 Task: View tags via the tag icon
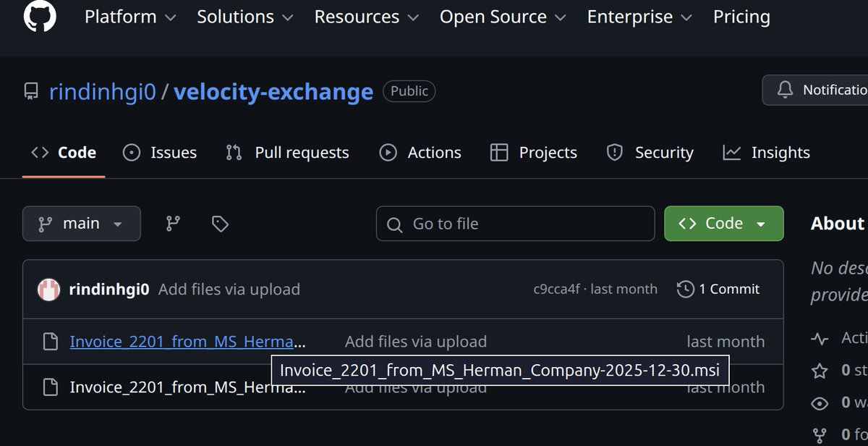[x=220, y=224]
